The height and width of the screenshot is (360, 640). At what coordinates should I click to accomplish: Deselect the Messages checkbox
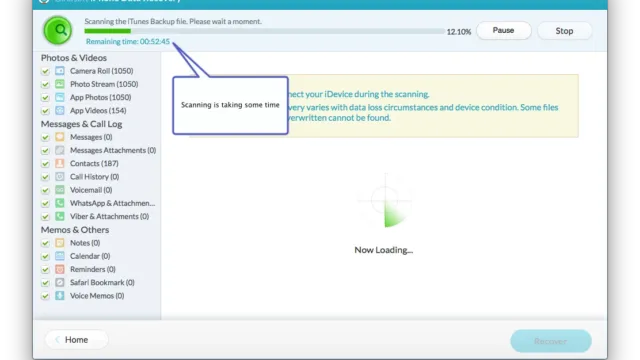click(45, 137)
